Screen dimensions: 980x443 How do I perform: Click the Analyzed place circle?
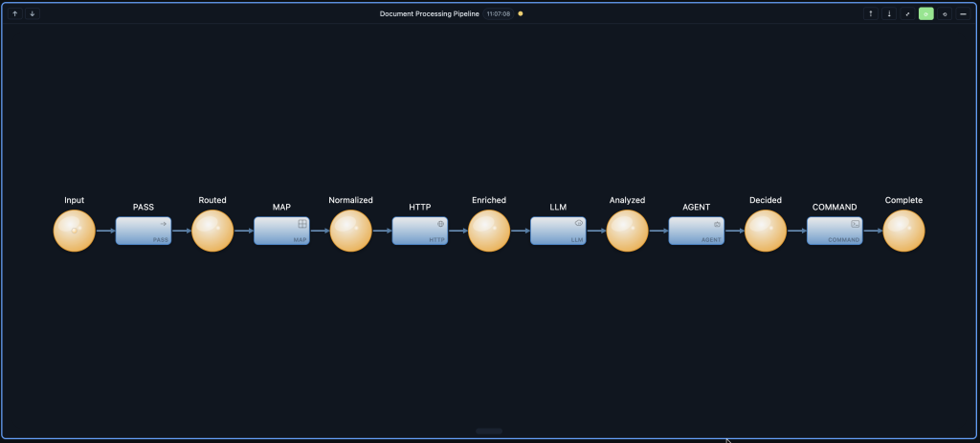coord(627,231)
